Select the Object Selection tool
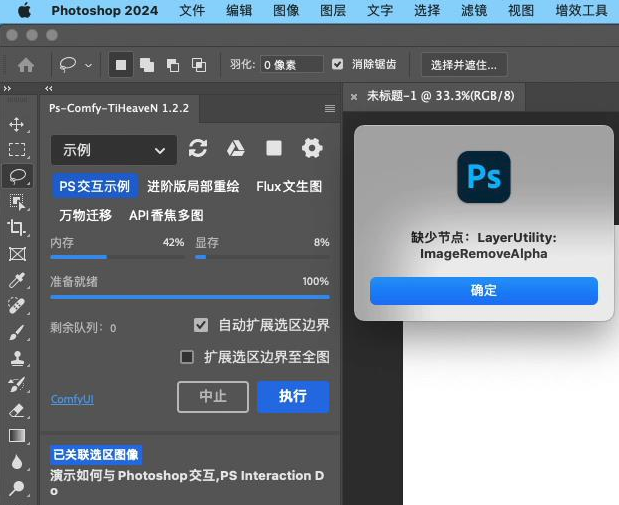Screen dimensions: 619x505 point(17,202)
